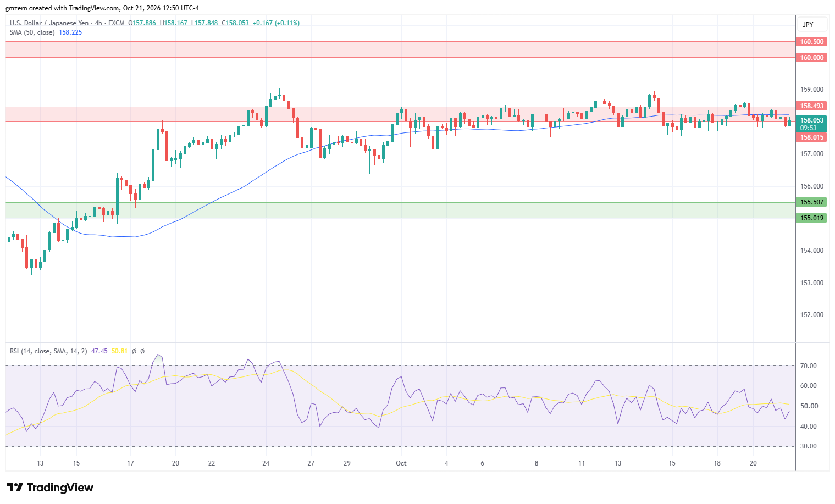
Task: Click the 158.015 price label
Action: [811, 137]
